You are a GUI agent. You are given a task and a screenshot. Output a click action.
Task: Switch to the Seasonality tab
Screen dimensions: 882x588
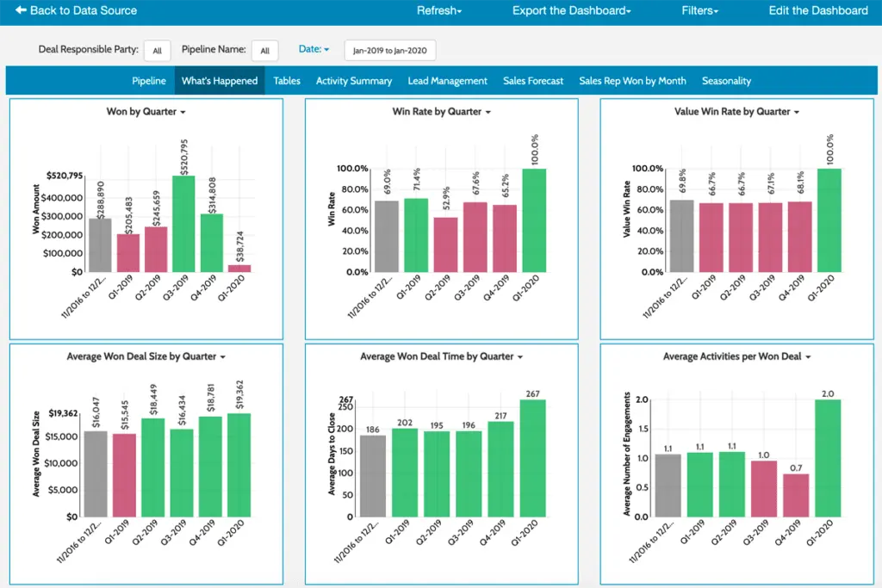coord(727,81)
